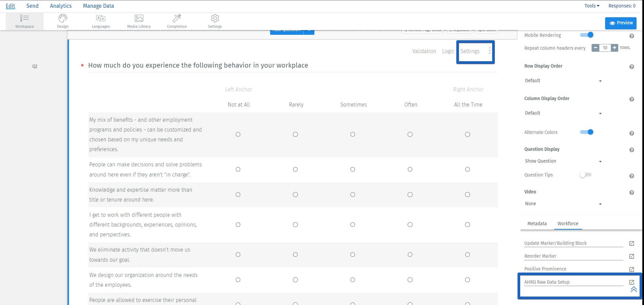Switch to the Metadata tab
Image resolution: width=644 pixels, height=305 pixels.
(x=537, y=224)
